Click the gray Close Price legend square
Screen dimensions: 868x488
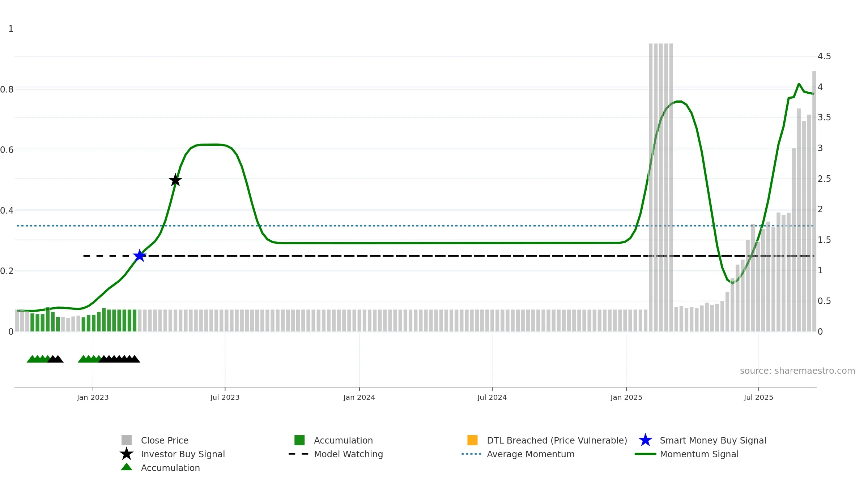tap(127, 440)
